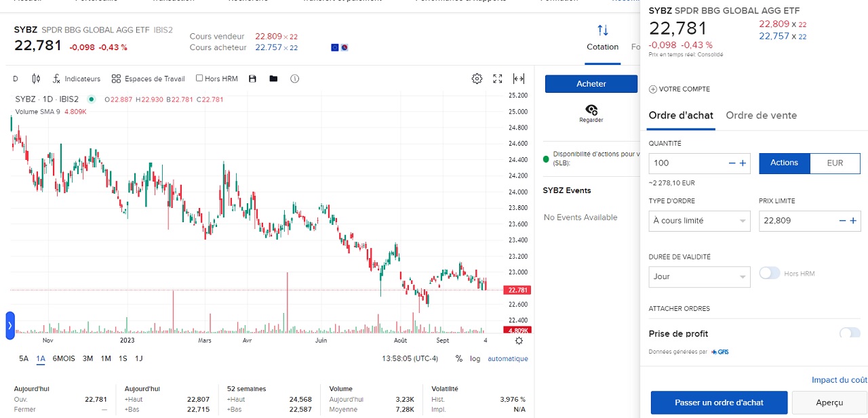Enable the Prise de profit toggle
The height and width of the screenshot is (418, 868).
849,333
